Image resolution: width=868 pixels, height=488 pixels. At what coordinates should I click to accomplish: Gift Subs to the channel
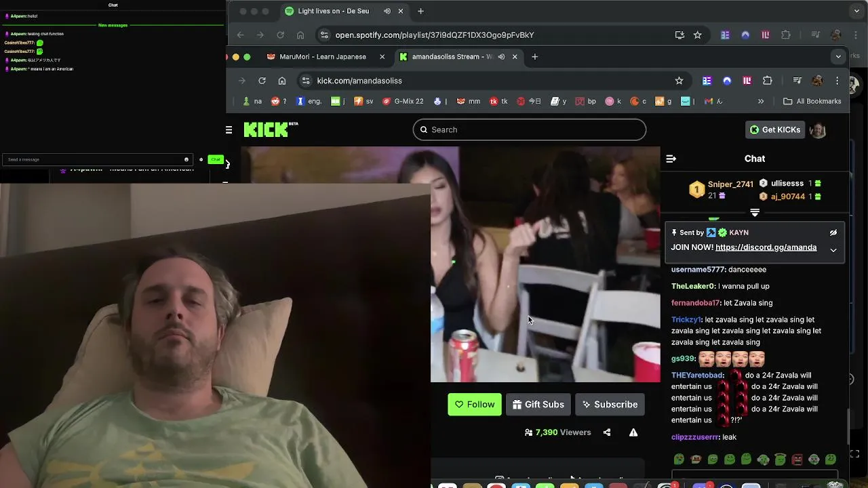pos(538,405)
